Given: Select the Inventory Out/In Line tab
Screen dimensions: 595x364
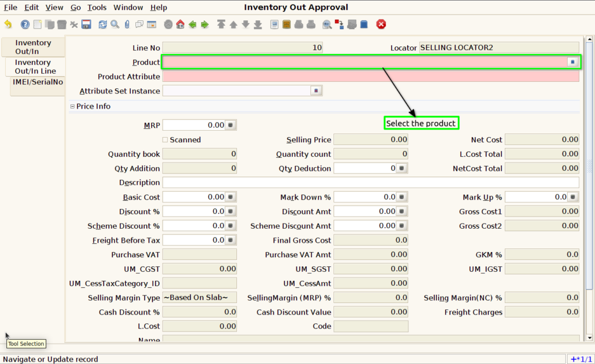Looking at the screenshot, I should (x=35, y=67).
